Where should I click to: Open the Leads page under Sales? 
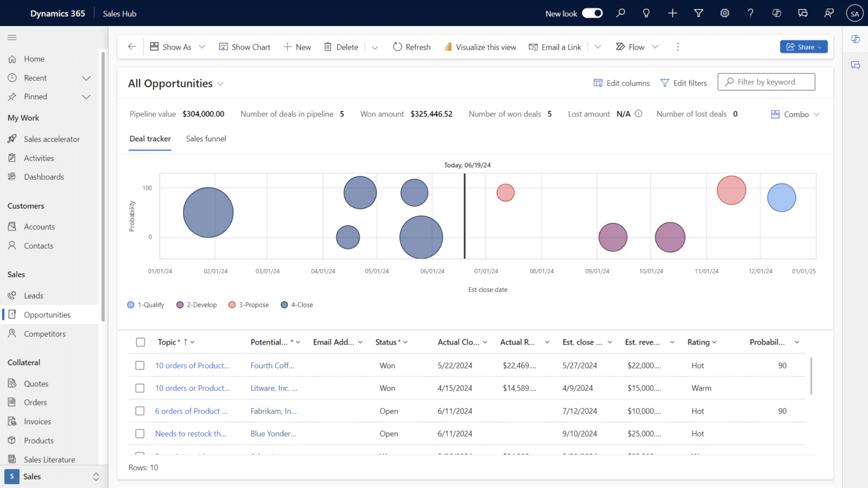click(x=33, y=295)
